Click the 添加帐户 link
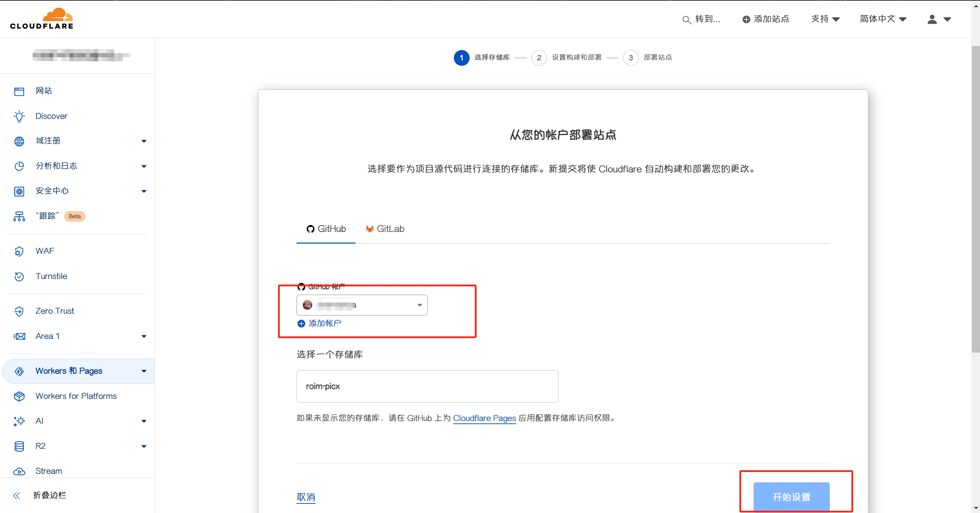 point(325,324)
